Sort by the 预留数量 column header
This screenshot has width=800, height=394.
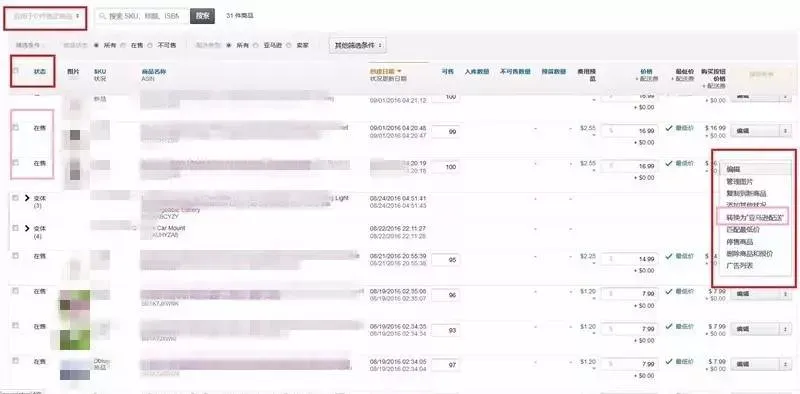[x=554, y=72]
